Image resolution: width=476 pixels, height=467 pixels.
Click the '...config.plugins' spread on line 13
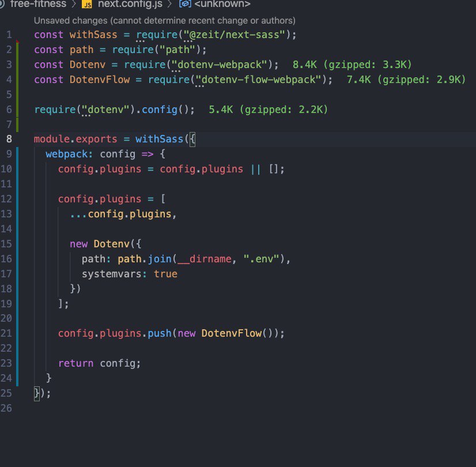click(120, 214)
